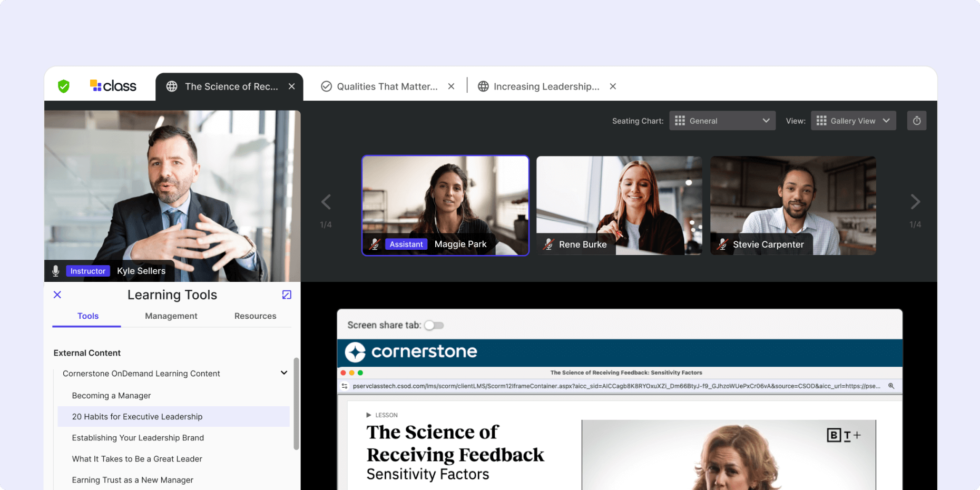Select Becoming a Manager content item

pos(111,395)
